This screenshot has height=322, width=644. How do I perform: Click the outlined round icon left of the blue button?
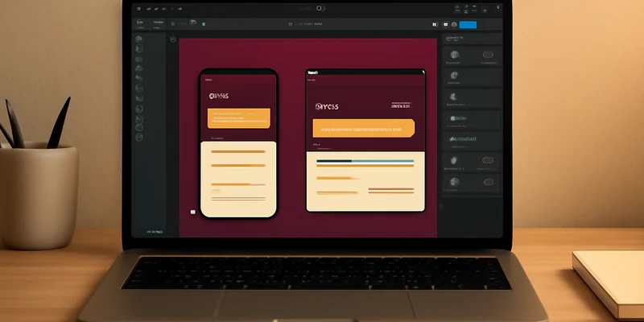pos(446,25)
